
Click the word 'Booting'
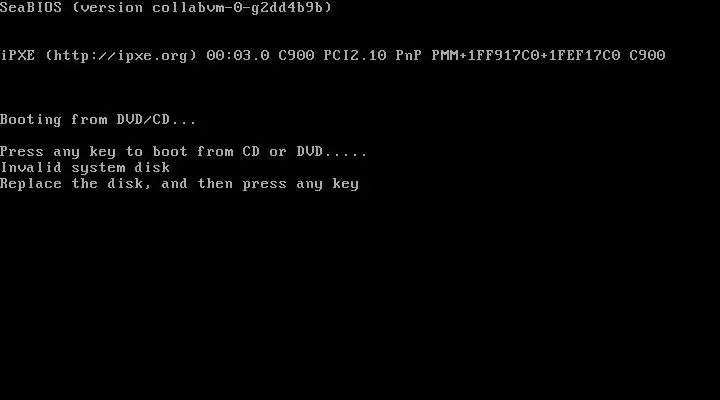click(31, 120)
